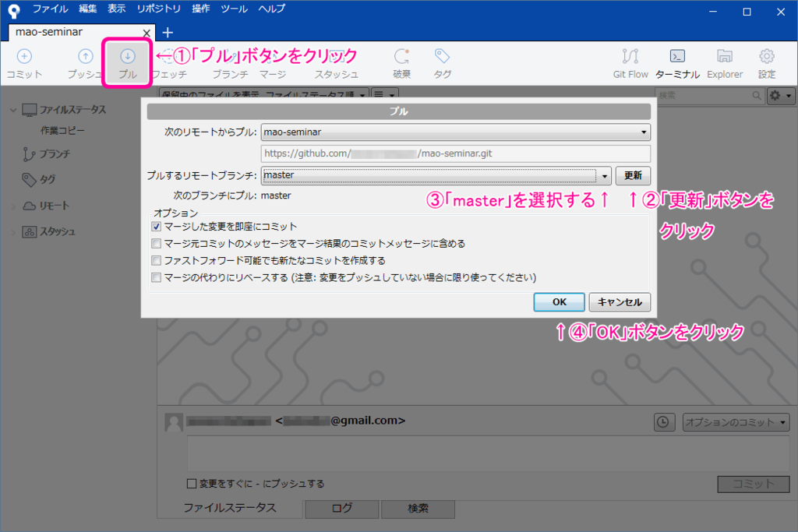Select the プル (Pull) toolbar icon
Image resolution: width=798 pixels, height=532 pixels.
click(127, 62)
